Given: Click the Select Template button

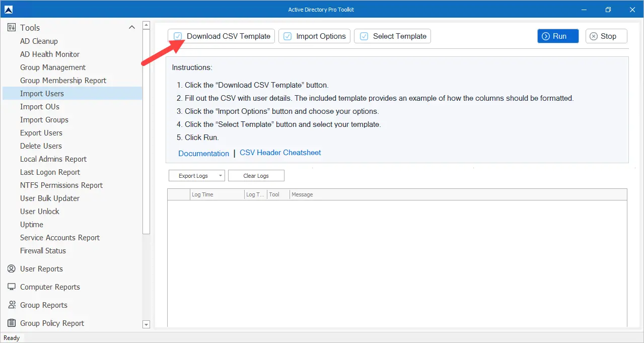Looking at the screenshot, I should pyautogui.click(x=392, y=36).
